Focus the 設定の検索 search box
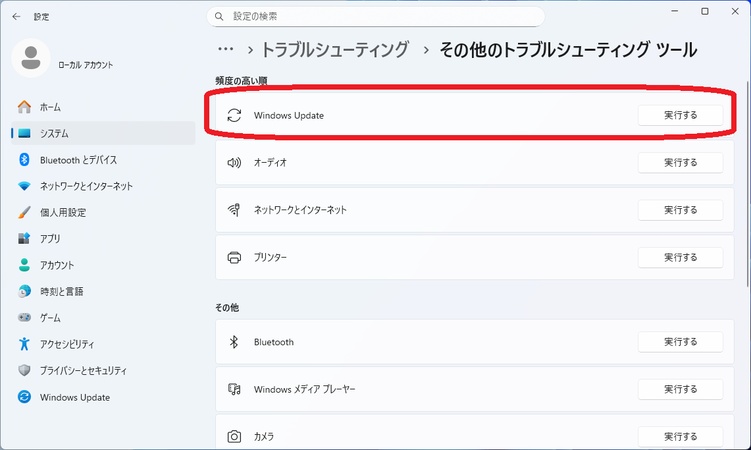Screen dimensions: 751x450 [x=376, y=16]
